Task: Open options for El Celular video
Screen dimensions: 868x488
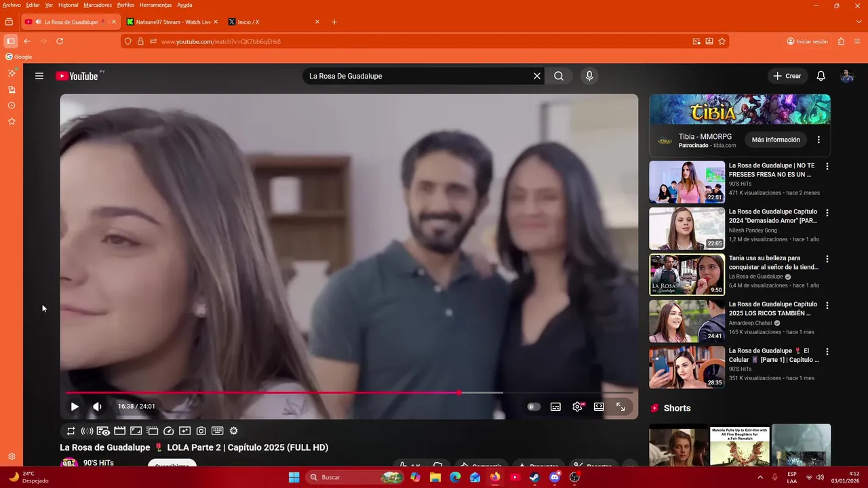Action: pos(827,351)
